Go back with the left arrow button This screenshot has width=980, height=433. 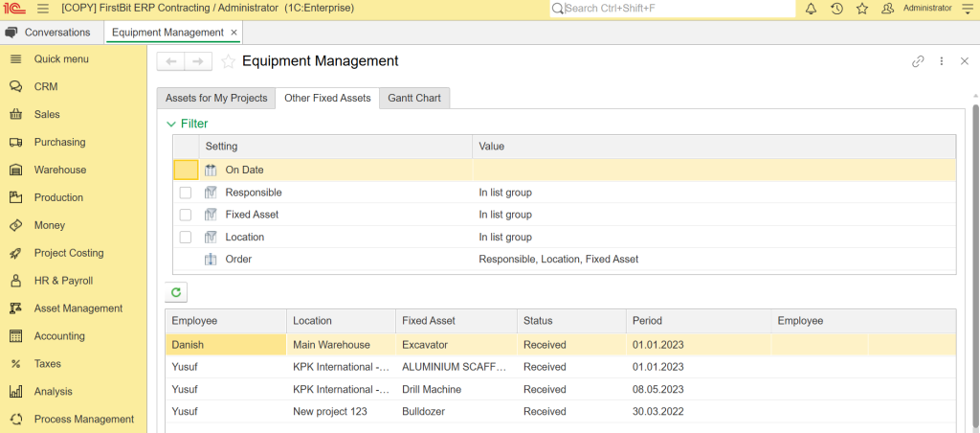(x=170, y=61)
